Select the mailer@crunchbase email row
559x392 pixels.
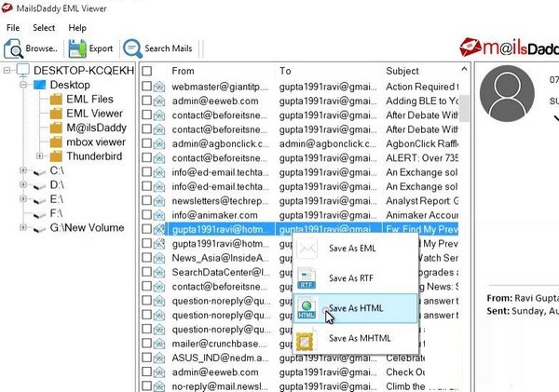(299, 344)
